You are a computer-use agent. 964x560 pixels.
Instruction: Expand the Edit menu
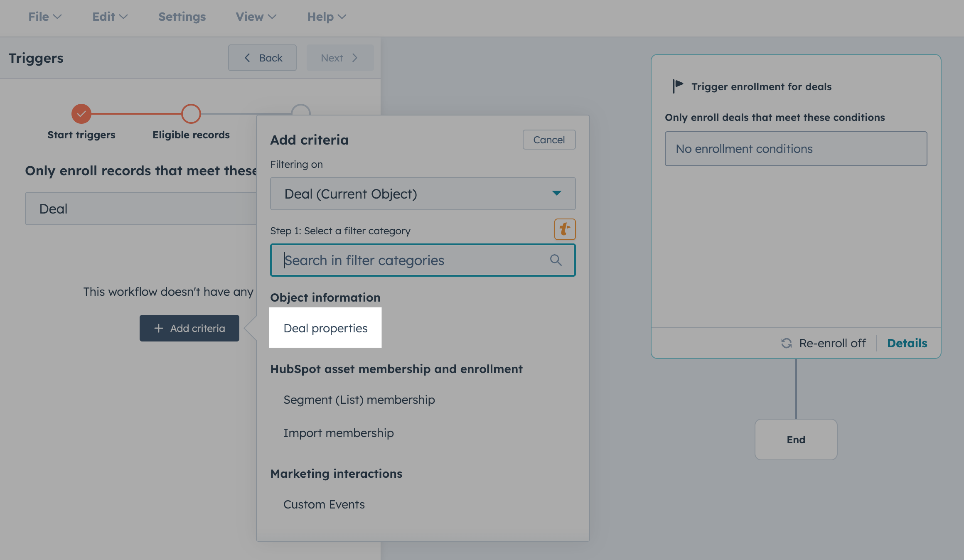(x=110, y=17)
